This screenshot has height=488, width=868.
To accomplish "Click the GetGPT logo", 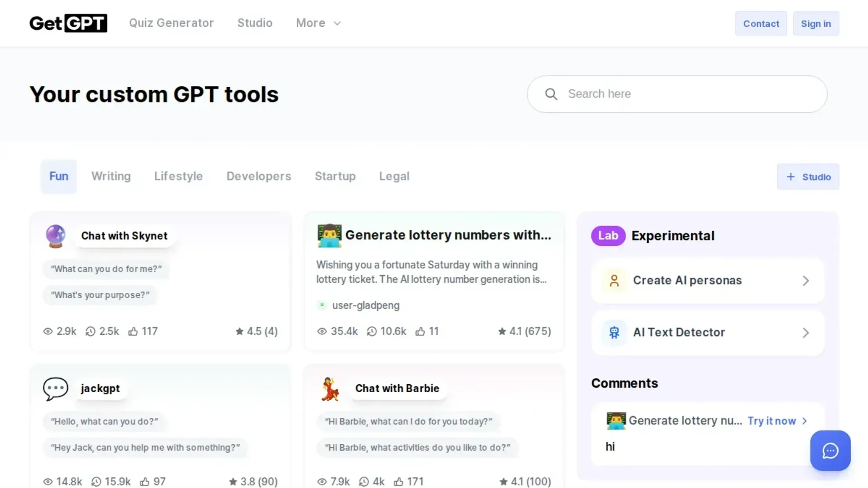I will (x=68, y=23).
